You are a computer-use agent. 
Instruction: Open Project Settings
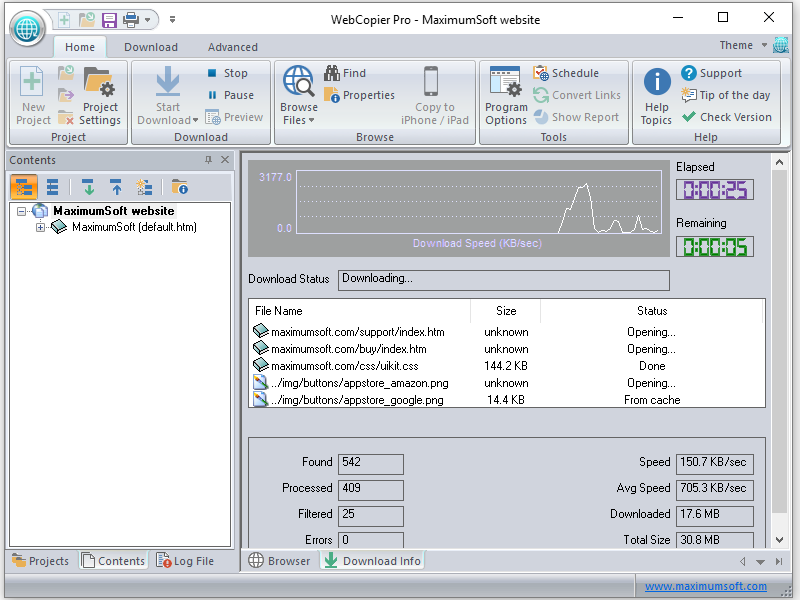[x=100, y=96]
